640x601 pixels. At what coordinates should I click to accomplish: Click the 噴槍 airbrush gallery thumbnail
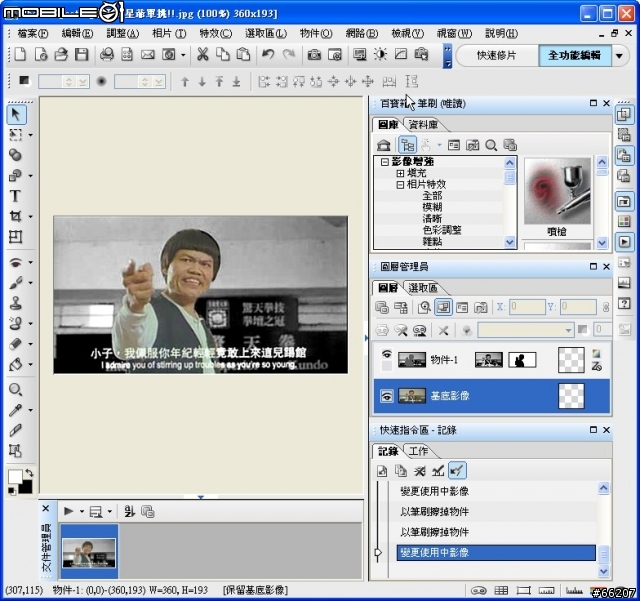(x=557, y=191)
